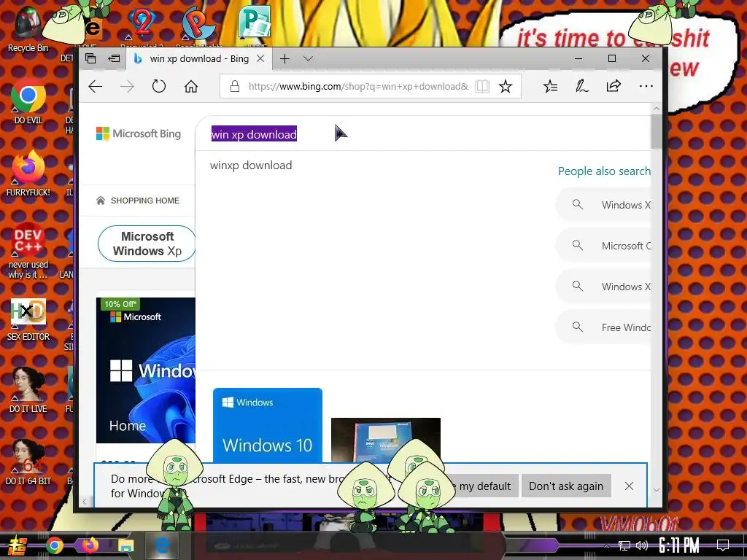Open Windows 11 Home product image
Viewport: 747px width, 560px height.
pos(146,370)
